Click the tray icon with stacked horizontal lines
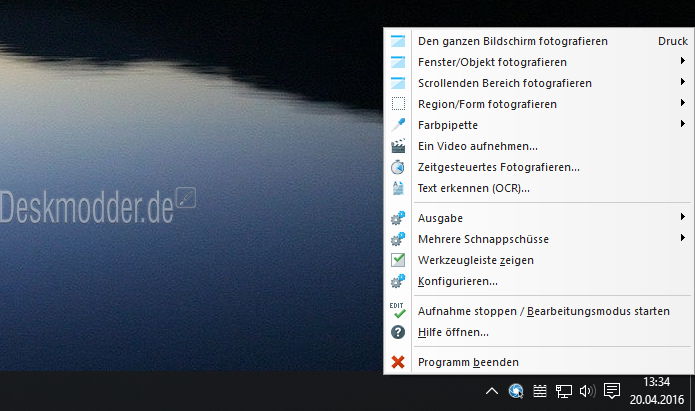The image size is (695, 411). (x=539, y=391)
